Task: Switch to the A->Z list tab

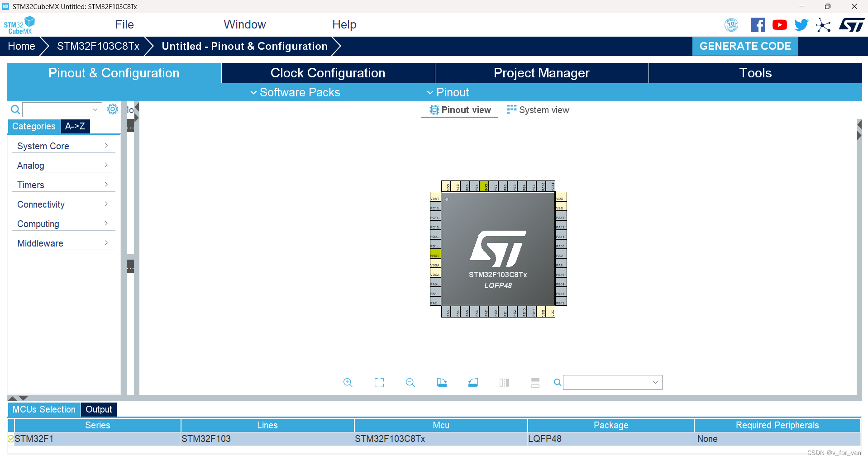Action: [x=75, y=126]
